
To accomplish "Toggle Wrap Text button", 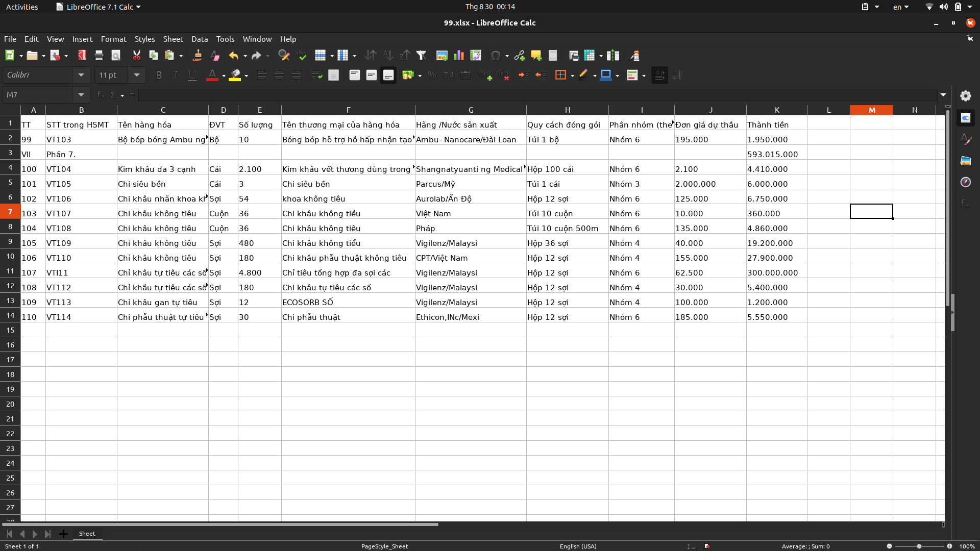I will point(316,76).
